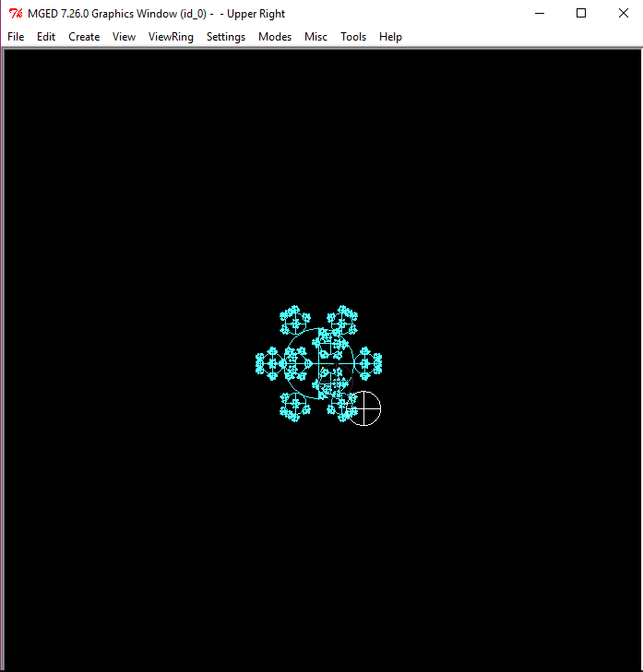Maximize the MGED Graphics Window
The width and height of the screenshot is (643, 672).
coord(581,13)
